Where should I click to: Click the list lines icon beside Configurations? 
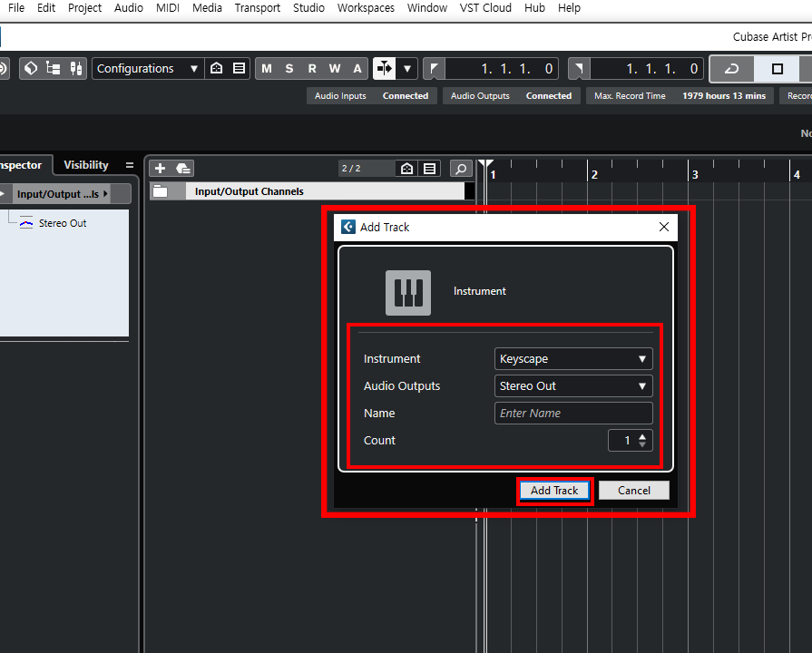coord(239,68)
